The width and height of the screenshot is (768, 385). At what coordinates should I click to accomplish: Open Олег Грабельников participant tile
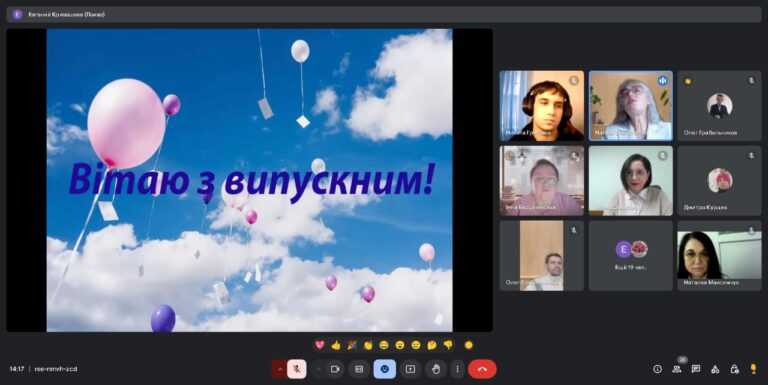point(720,106)
